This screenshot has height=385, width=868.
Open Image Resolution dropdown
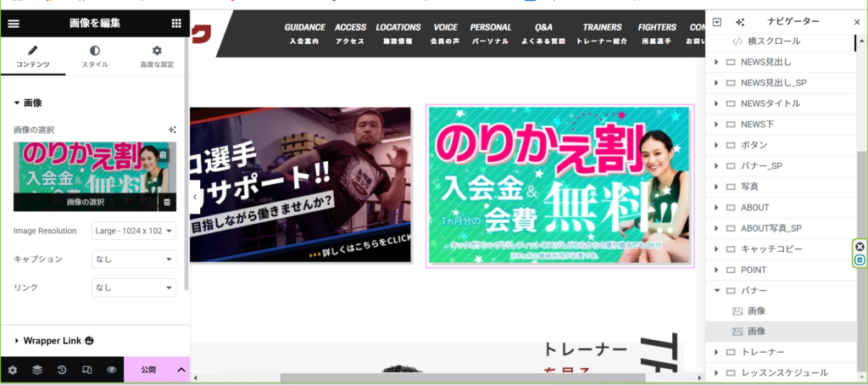coord(133,231)
